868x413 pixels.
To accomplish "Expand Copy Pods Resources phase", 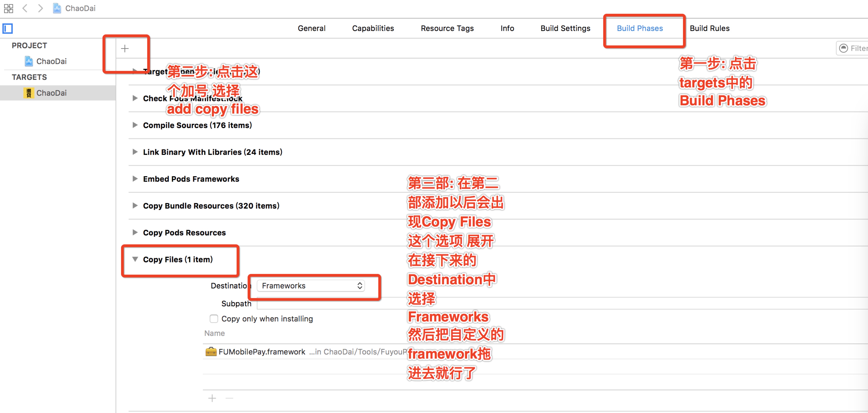I will coord(135,232).
